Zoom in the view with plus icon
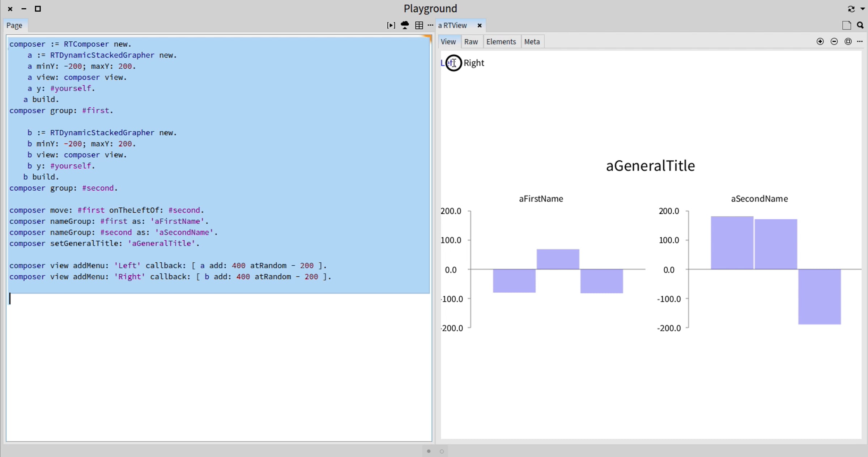This screenshot has width=868, height=457. 820,42
